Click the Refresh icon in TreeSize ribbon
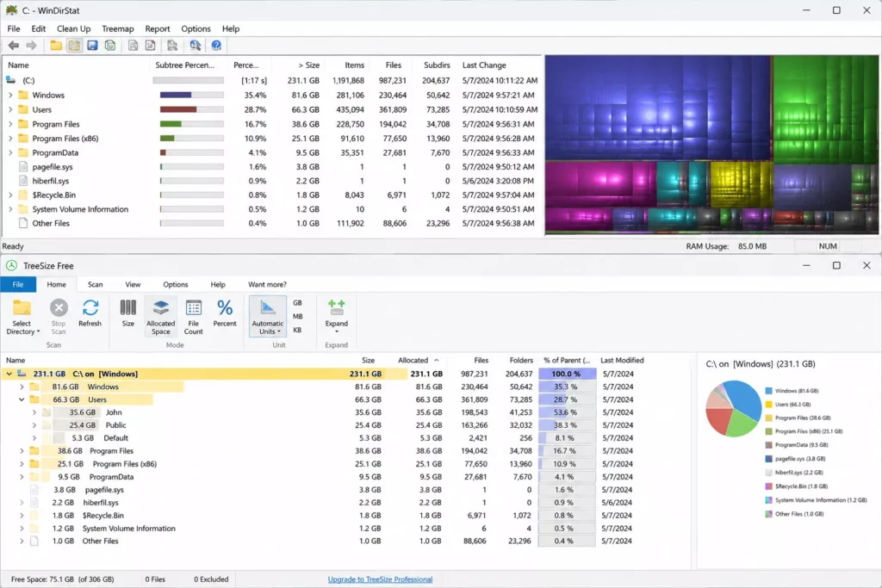 [90, 307]
